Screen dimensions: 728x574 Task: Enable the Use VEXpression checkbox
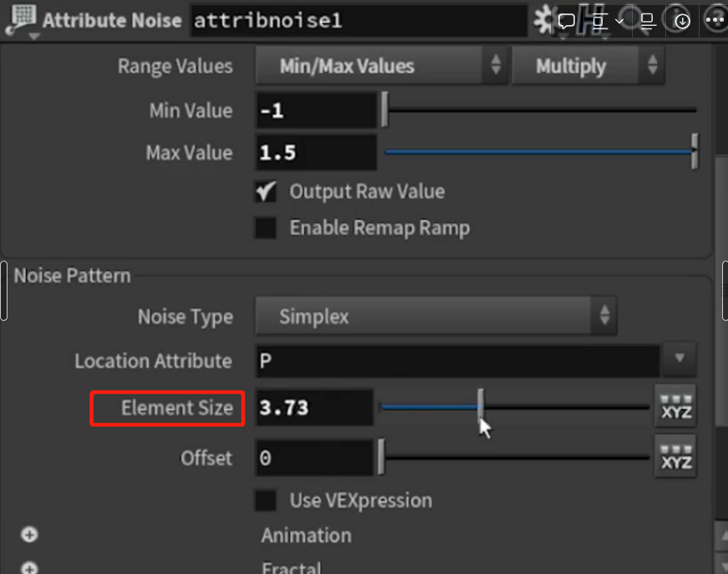click(x=266, y=500)
